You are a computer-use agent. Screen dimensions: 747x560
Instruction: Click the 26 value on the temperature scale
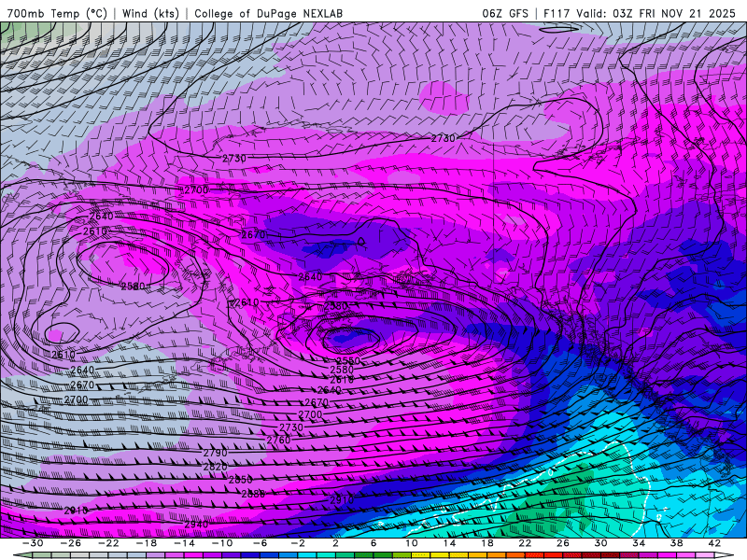563,543
